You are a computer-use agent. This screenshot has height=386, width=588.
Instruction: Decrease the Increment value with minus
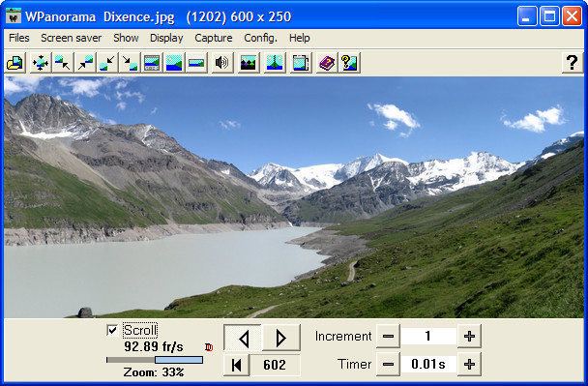(x=388, y=336)
